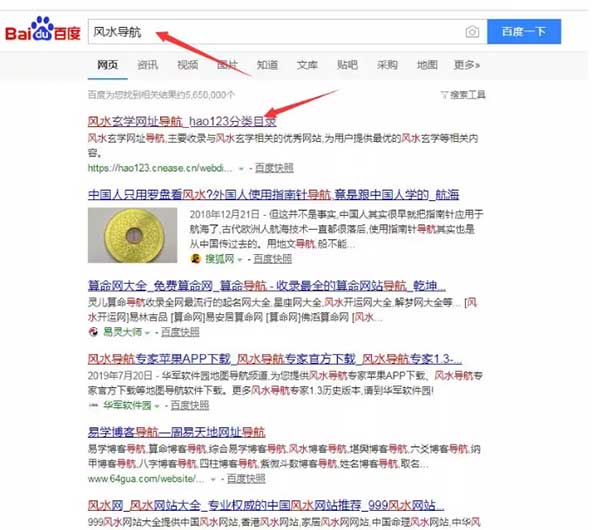Viewport: 600px width, 530px height.
Task: Click the gold coin thumbnail
Action: point(132,235)
